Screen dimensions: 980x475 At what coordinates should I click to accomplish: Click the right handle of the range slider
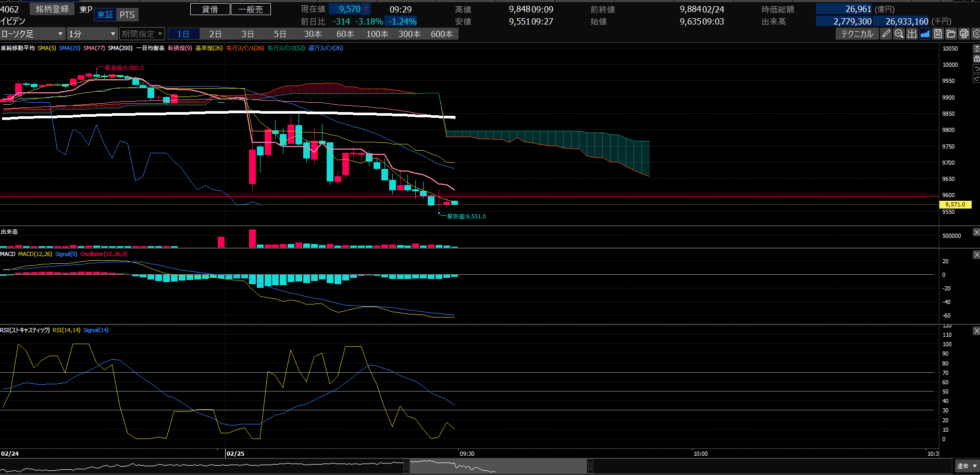[x=590, y=466]
